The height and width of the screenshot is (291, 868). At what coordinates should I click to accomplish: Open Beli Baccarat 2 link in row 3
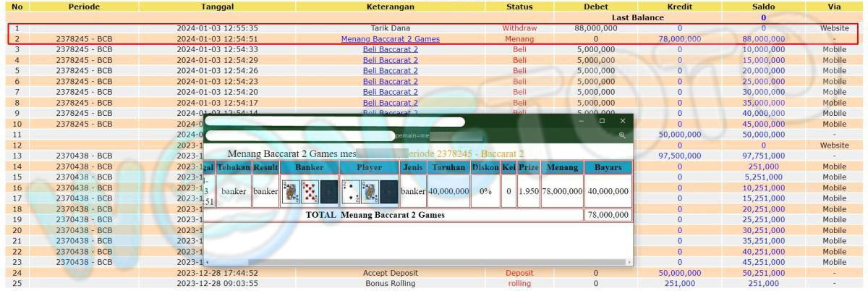click(x=390, y=50)
